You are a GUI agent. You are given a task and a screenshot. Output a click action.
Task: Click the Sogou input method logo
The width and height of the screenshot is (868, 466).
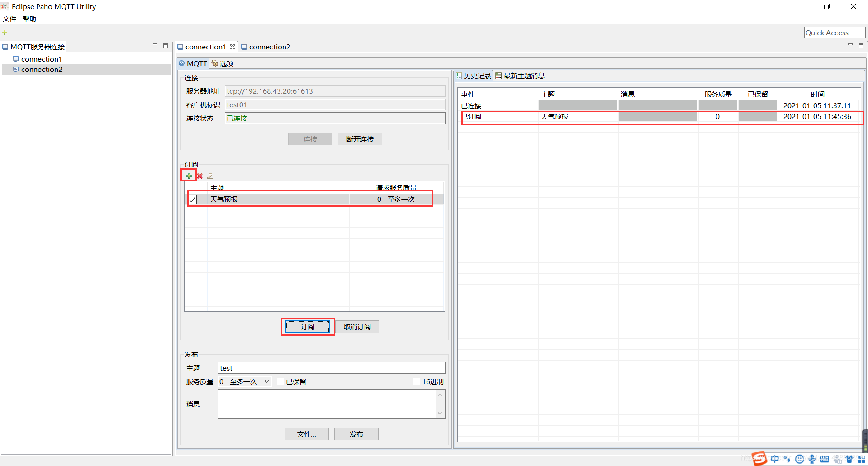pyautogui.click(x=760, y=458)
